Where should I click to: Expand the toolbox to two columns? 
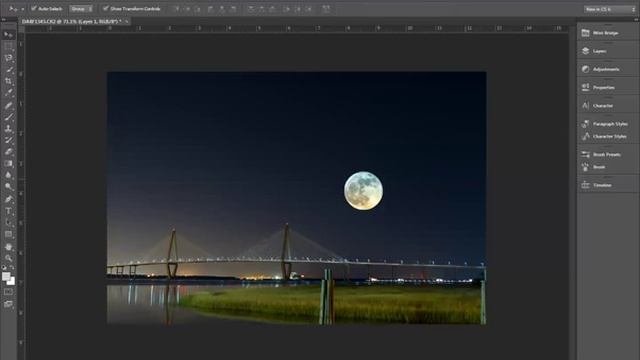tap(4, 19)
